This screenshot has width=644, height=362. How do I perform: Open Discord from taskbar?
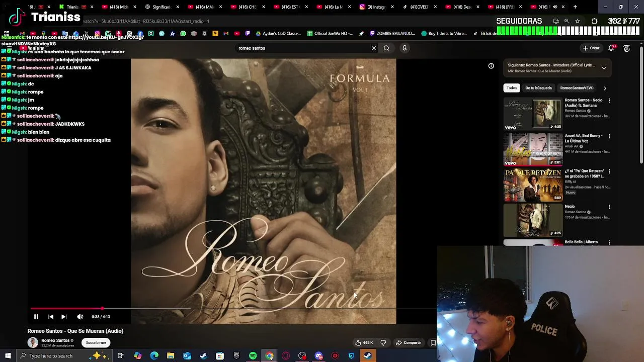pos(318,356)
